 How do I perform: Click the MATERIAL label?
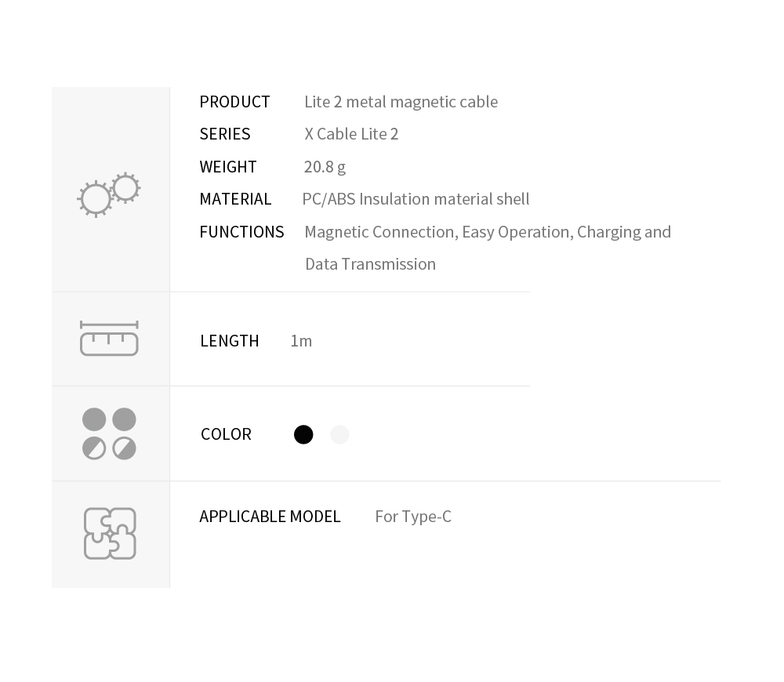tap(235, 199)
